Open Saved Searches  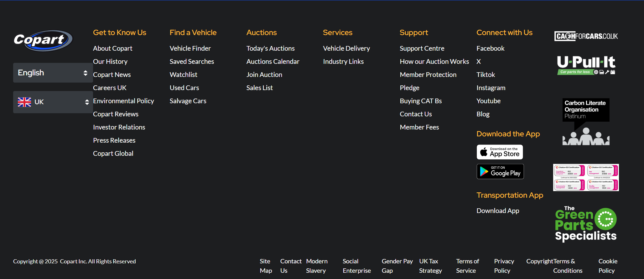tap(192, 62)
